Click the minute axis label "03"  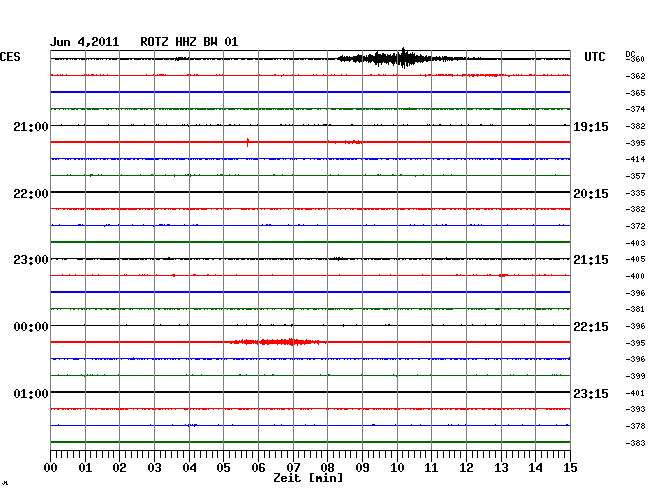tap(154, 468)
